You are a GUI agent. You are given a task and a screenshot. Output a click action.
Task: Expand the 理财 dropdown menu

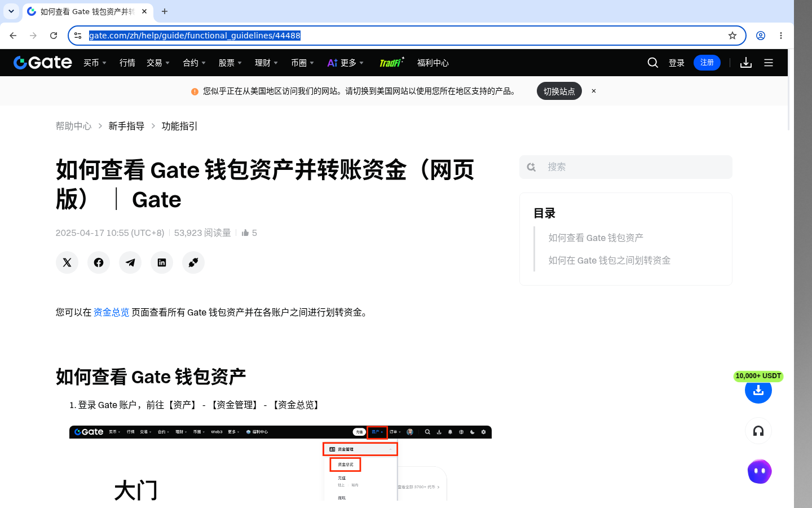coord(266,63)
